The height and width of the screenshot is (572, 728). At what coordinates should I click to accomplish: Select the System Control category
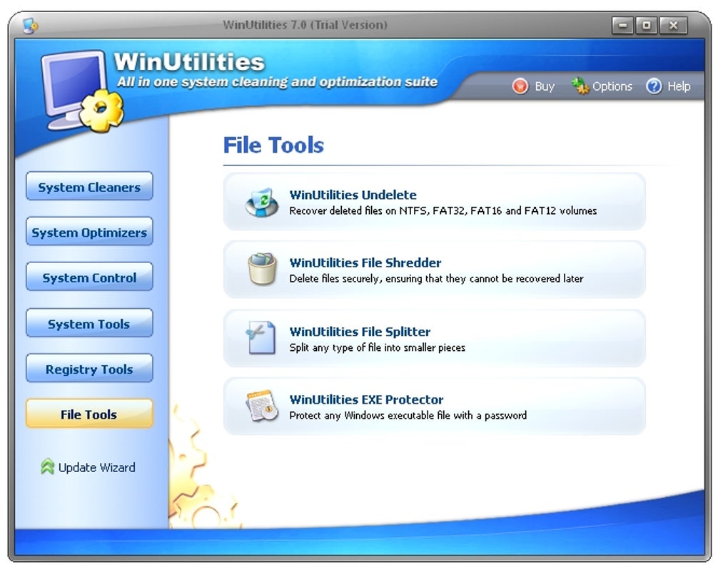[89, 277]
